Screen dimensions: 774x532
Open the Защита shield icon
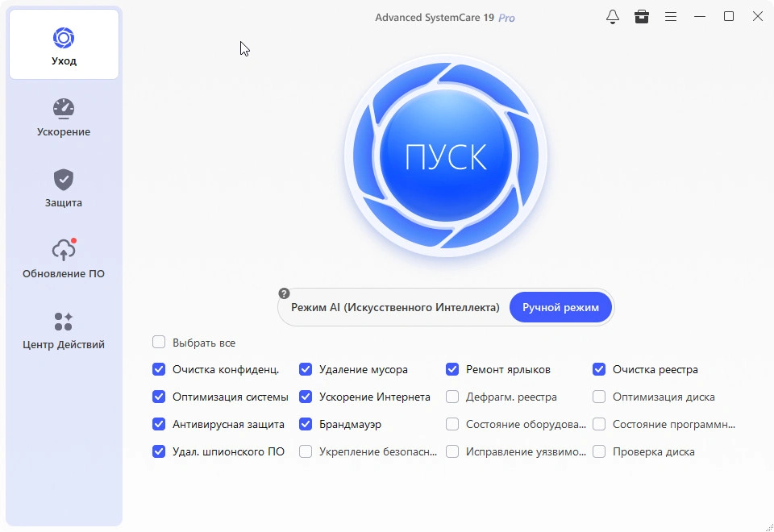tap(64, 180)
